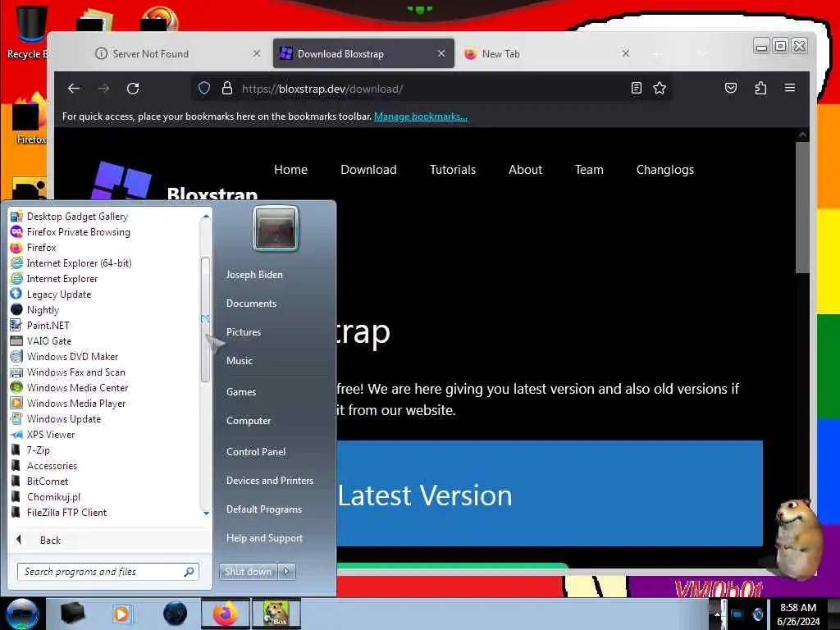Open Windows Update from programs list
Screen dimensions: 840x630
pyautogui.click(x=104, y=419)
